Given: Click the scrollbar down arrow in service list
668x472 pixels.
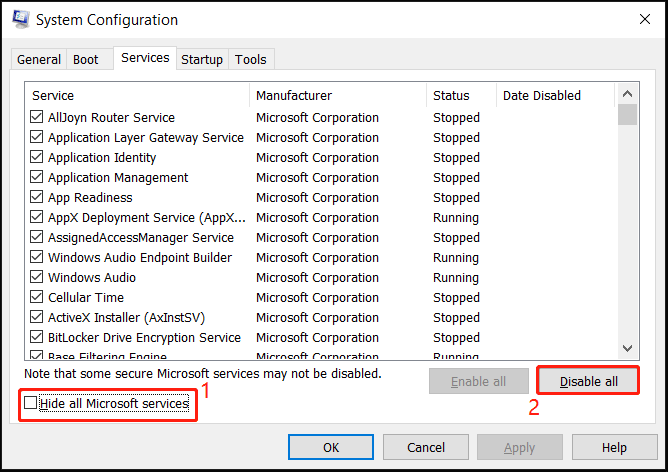Looking at the screenshot, I should pos(627,348).
